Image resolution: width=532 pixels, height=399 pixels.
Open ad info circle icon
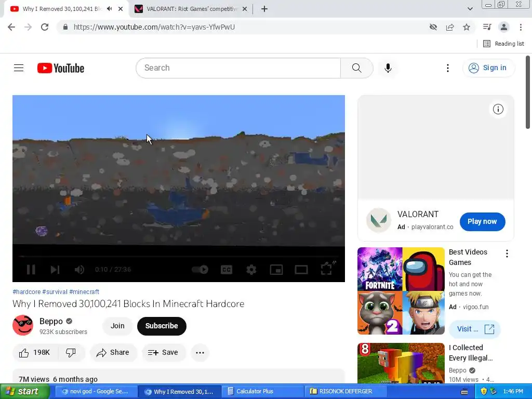[x=498, y=109]
